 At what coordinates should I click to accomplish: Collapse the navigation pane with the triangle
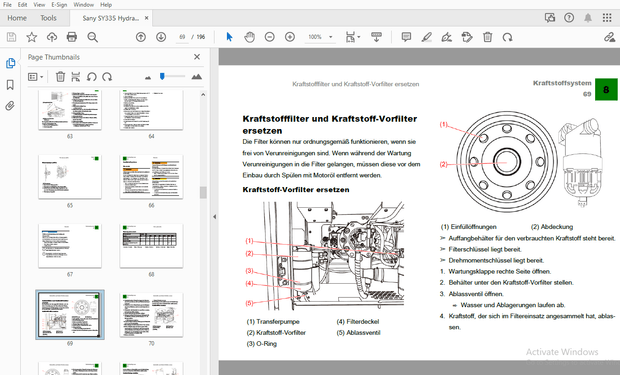click(214, 217)
